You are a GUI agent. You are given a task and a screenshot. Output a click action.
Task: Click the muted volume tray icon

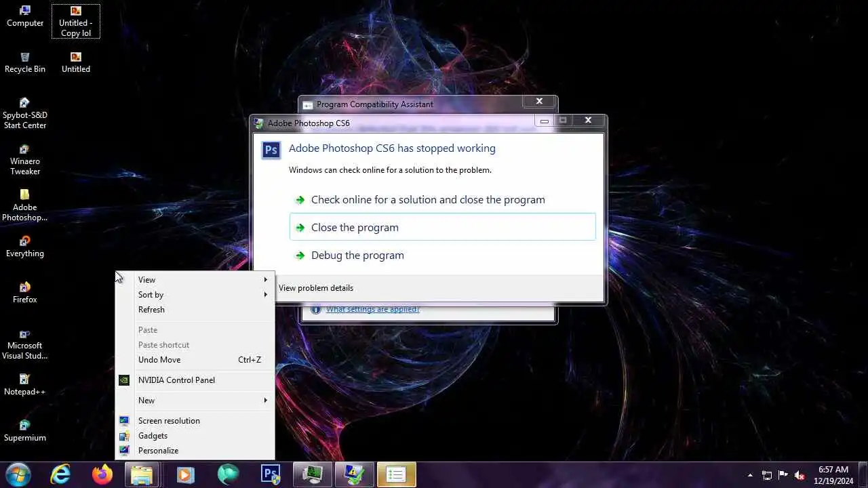[800, 475]
